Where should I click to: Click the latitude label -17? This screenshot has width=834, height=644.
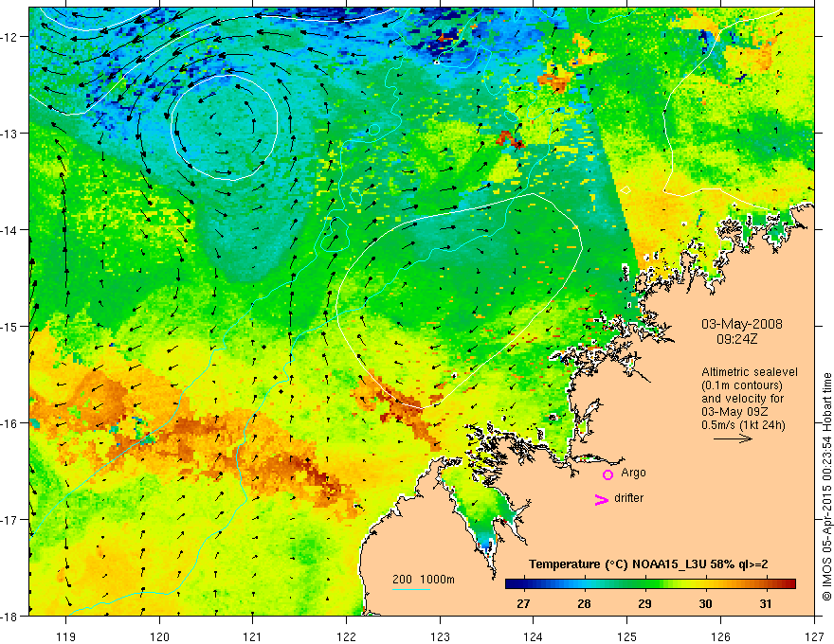(x=10, y=519)
